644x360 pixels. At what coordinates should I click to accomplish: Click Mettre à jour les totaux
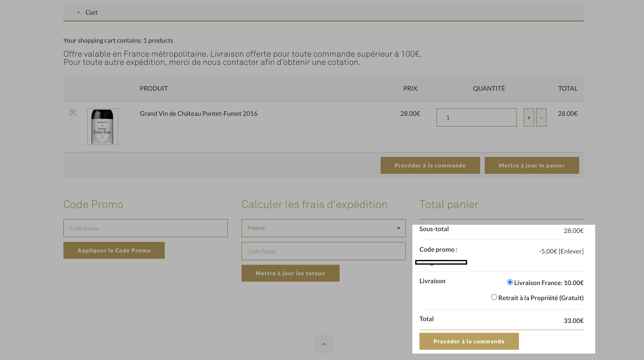[x=290, y=273]
